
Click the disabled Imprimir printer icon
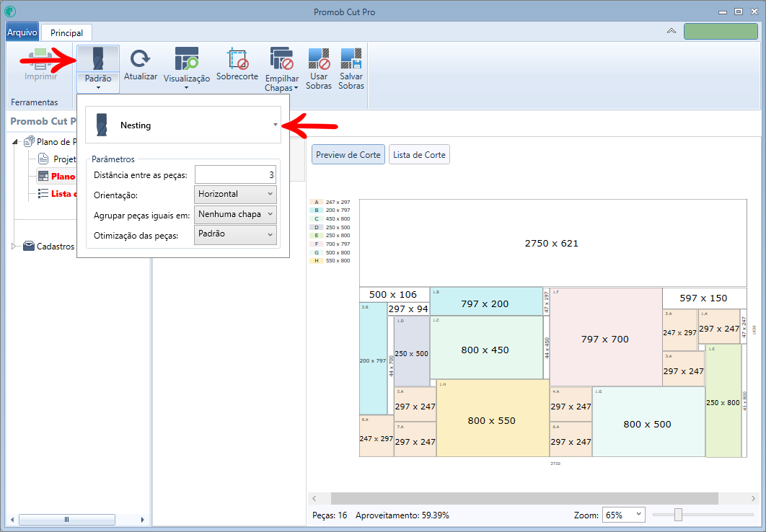click(40, 59)
